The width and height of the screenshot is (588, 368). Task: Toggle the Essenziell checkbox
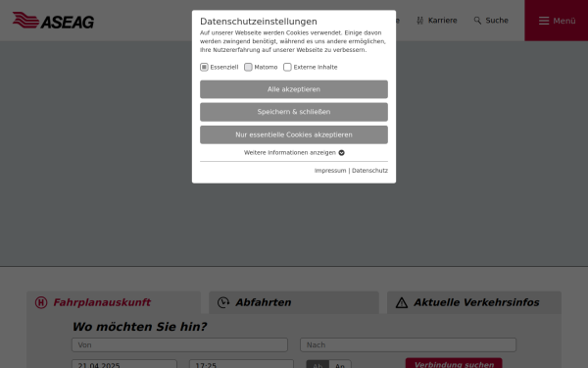point(204,67)
